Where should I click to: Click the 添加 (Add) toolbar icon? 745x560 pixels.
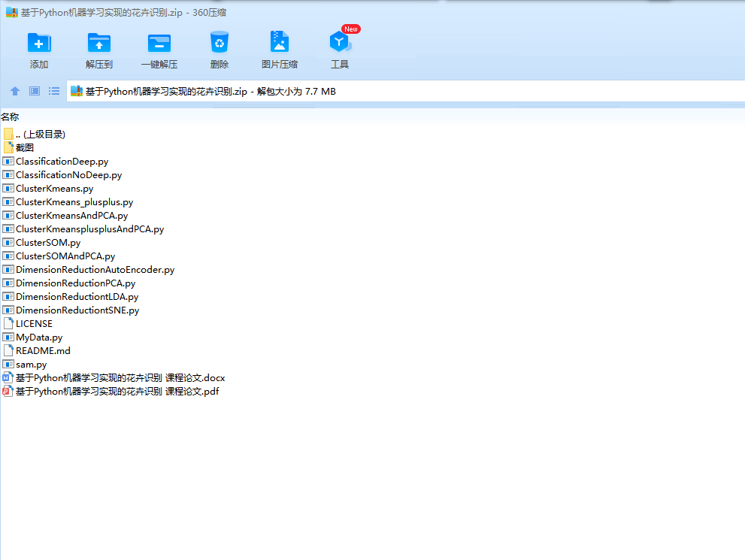(39, 43)
